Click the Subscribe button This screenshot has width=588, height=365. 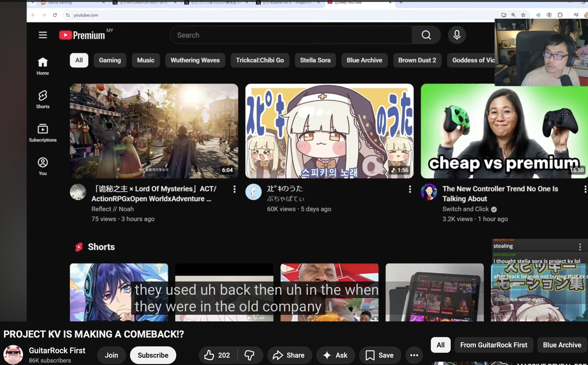[153, 355]
